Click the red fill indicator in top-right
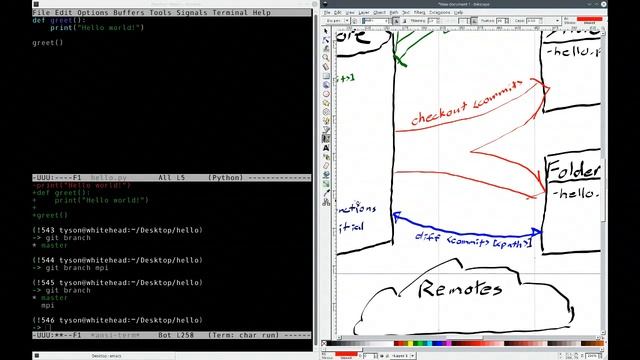The width and height of the screenshot is (640, 360). 590,19
